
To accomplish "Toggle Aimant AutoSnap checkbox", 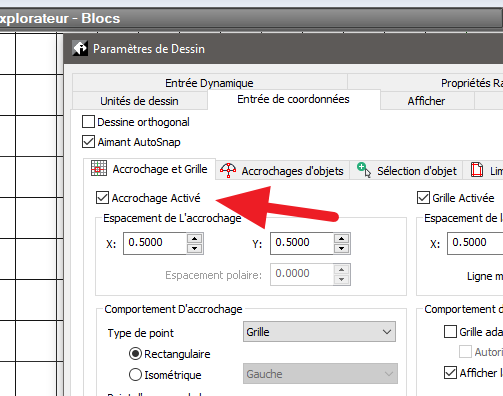I will (88, 142).
